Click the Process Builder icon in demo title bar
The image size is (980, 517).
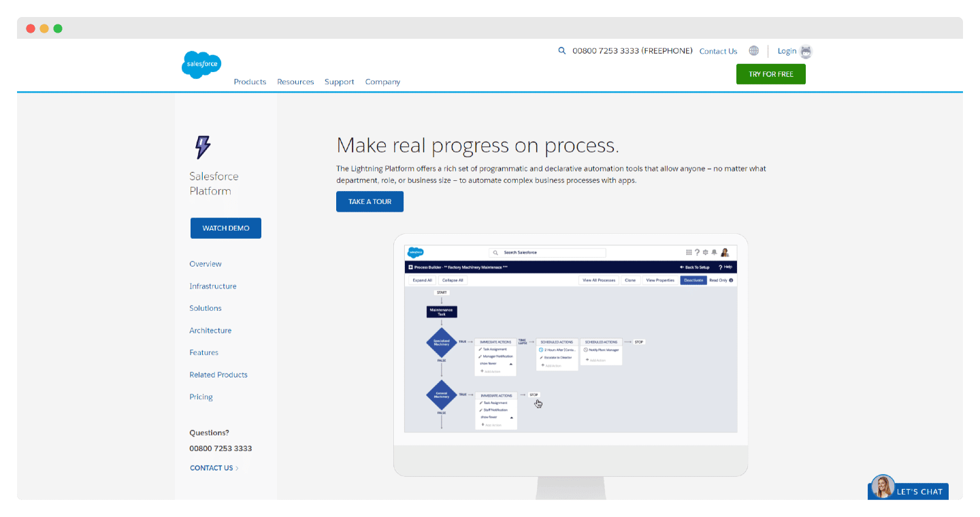pyautogui.click(x=410, y=267)
